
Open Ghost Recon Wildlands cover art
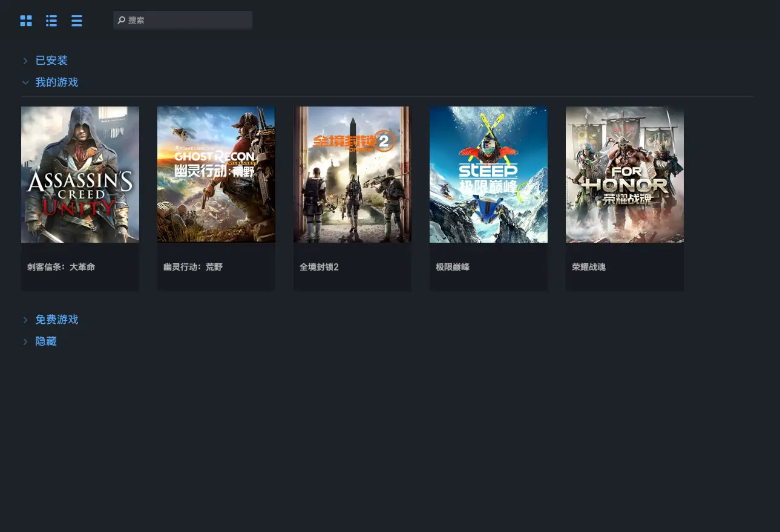[x=216, y=174]
